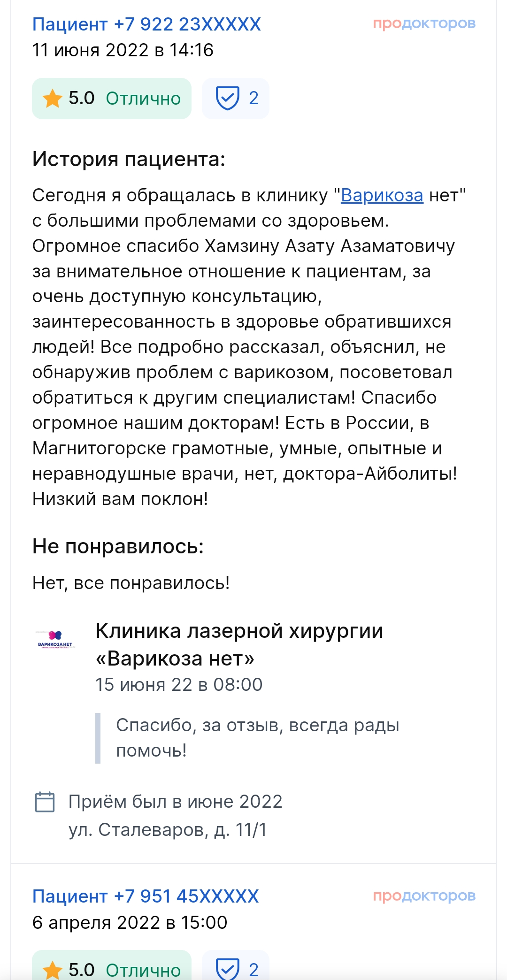Tap the "Приём был в июне 2022" text
This screenshot has width=507, height=980.
(x=175, y=802)
